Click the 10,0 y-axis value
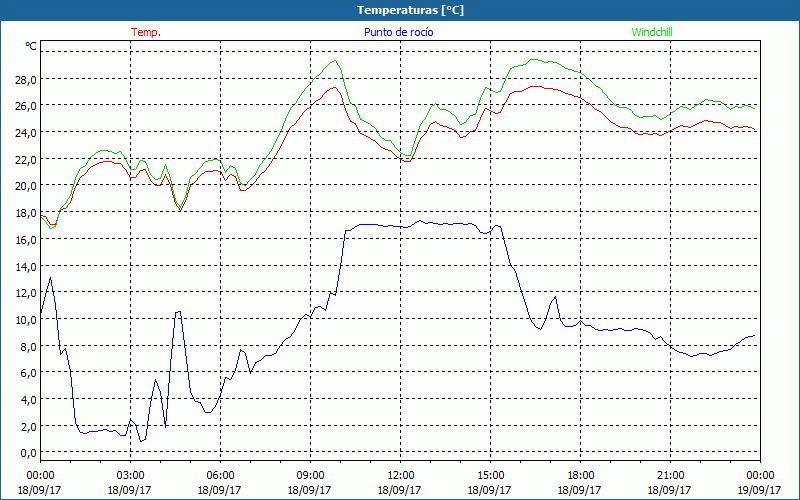 coord(27,319)
